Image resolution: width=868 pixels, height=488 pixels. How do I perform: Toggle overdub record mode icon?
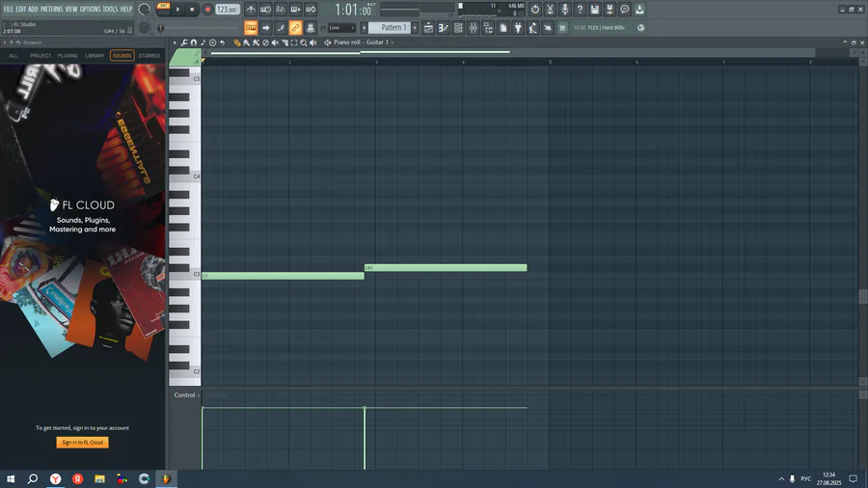tap(296, 10)
